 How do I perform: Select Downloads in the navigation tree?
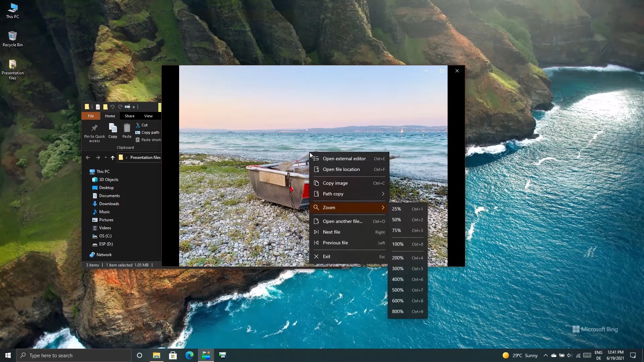click(x=109, y=204)
